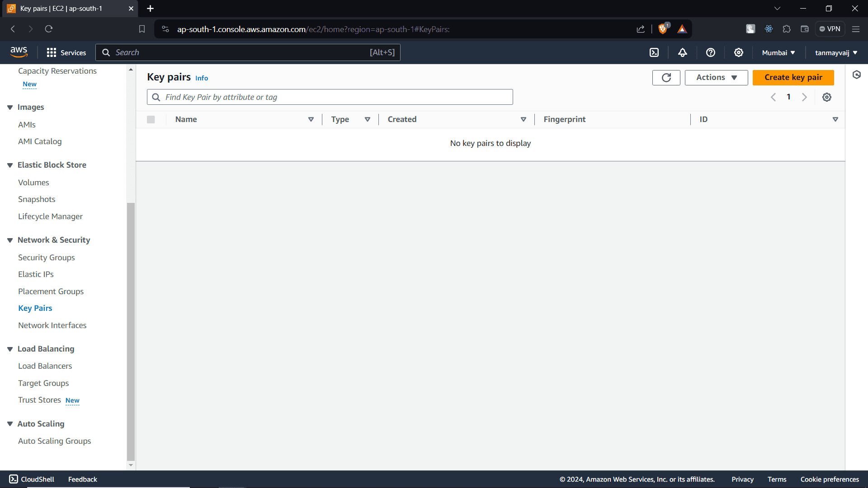Open key pairs table preferences gear
Image resolution: width=868 pixels, height=488 pixels.
827,97
